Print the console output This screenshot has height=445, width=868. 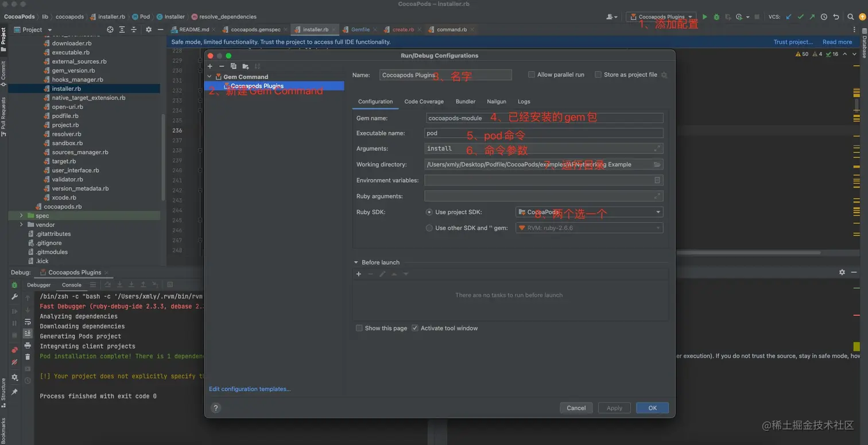pyautogui.click(x=28, y=346)
